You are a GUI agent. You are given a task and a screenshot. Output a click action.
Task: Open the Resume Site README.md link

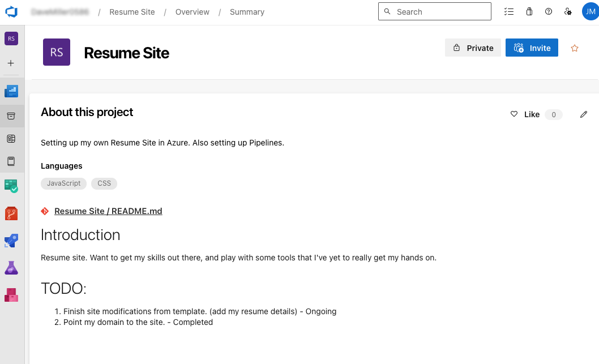point(108,211)
